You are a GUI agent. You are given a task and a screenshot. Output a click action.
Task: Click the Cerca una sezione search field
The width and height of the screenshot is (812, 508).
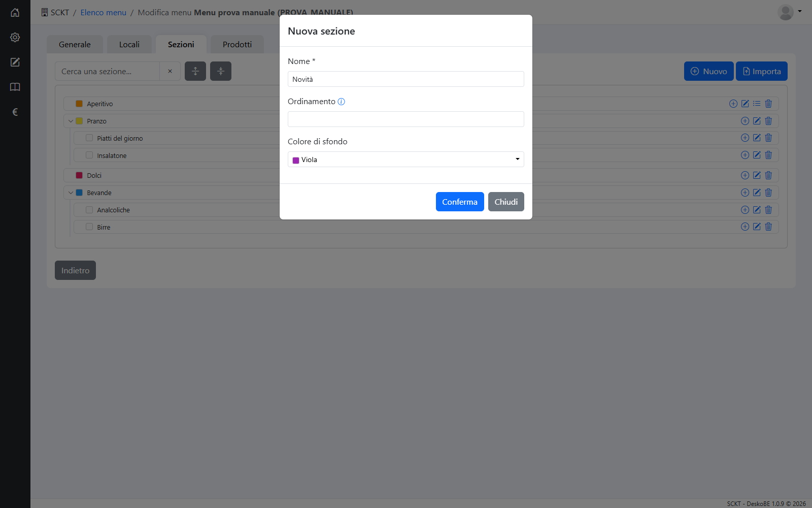pos(107,71)
